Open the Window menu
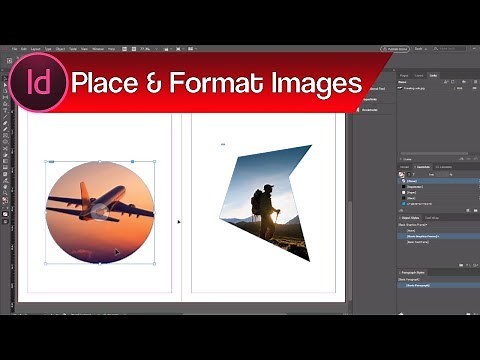Image resolution: width=480 pixels, height=360 pixels. click(x=98, y=49)
